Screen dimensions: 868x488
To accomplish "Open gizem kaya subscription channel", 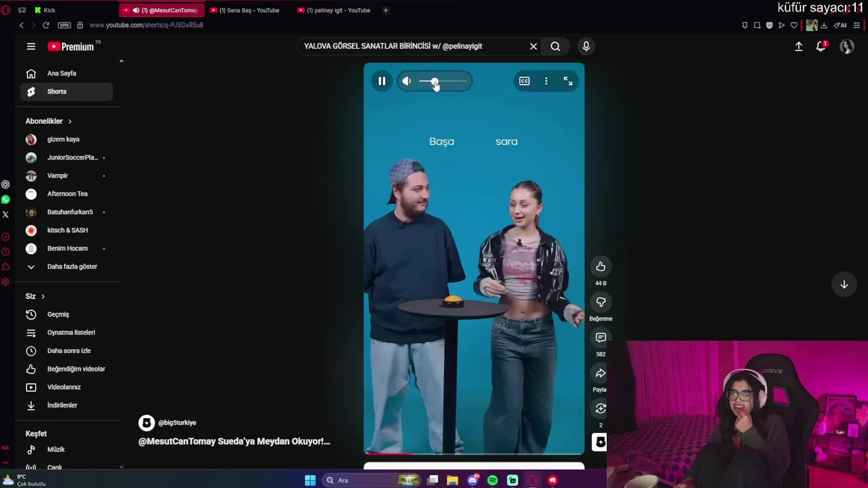I will pos(66,140).
